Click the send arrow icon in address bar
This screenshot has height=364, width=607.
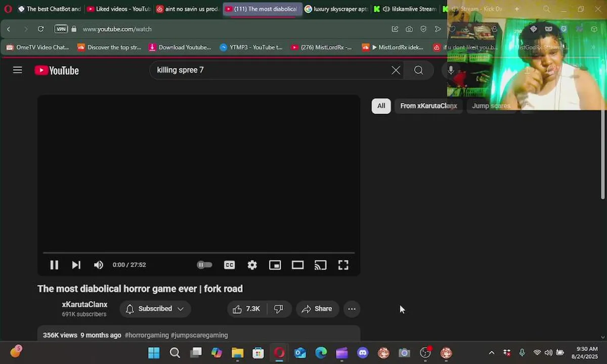point(438,29)
